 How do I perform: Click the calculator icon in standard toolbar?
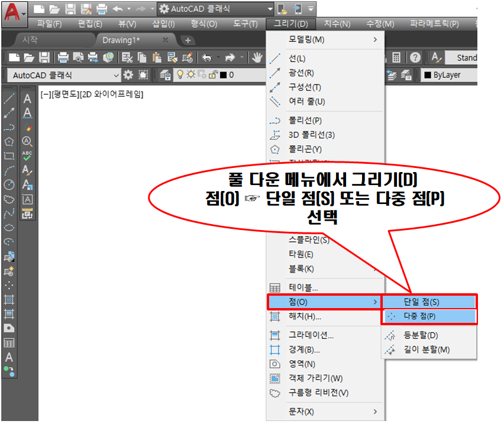tap(396, 58)
